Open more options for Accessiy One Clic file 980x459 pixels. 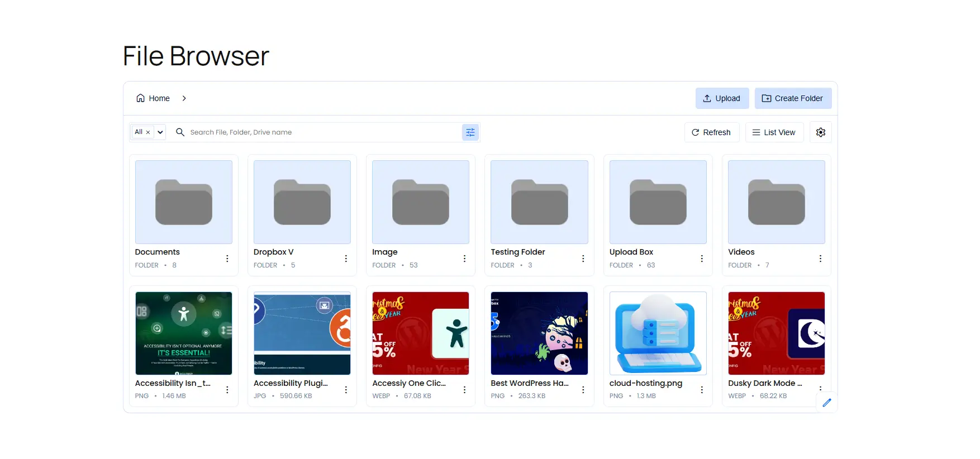point(464,390)
